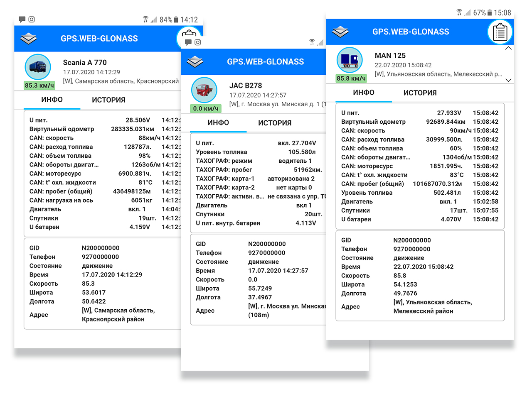Click Долгота 49.7676 in MAN window
532x394 pixels.
(x=379, y=294)
